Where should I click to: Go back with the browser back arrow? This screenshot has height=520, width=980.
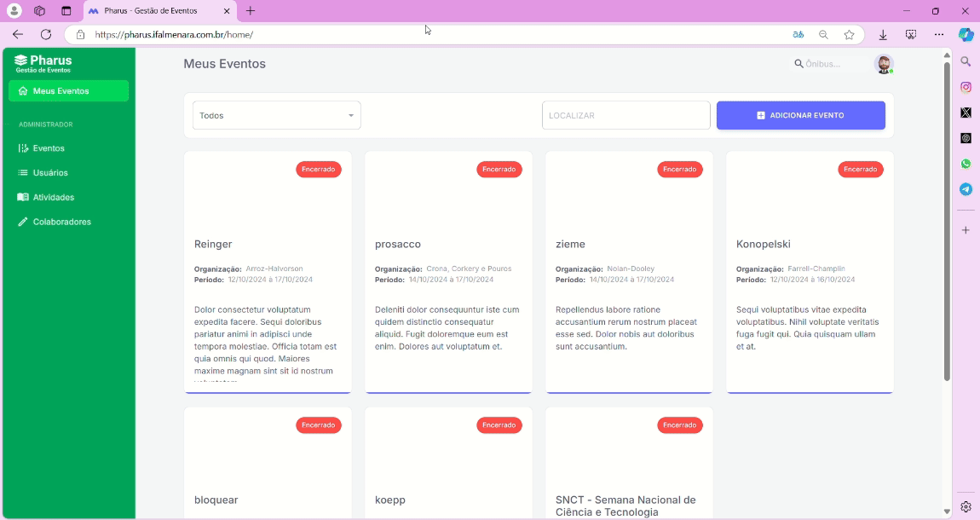(x=18, y=34)
